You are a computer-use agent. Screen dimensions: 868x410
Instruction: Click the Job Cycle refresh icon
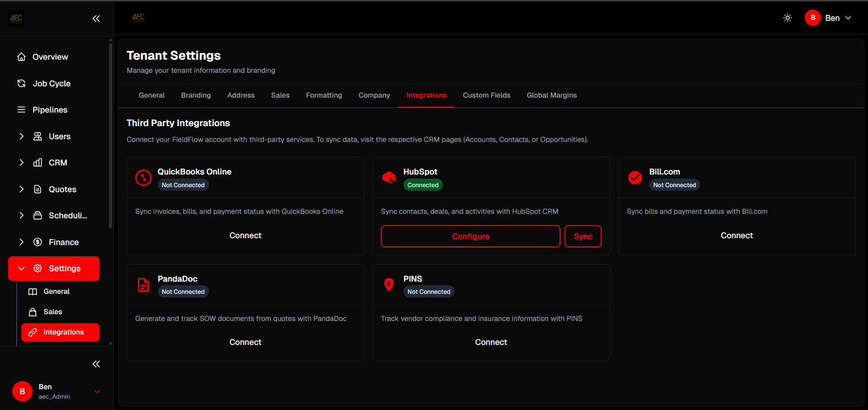point(21,83)
